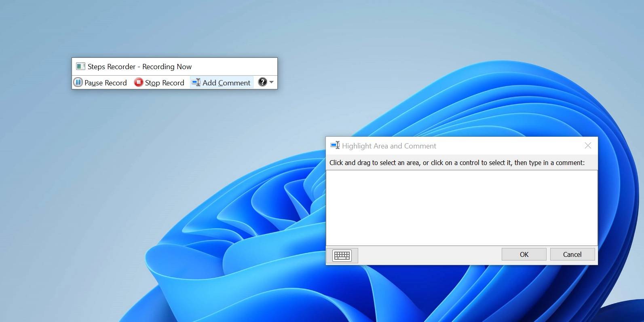Choose the Stop Record text label
The height and width of the screenshot is (322, 644).
[x=165, y=83]
